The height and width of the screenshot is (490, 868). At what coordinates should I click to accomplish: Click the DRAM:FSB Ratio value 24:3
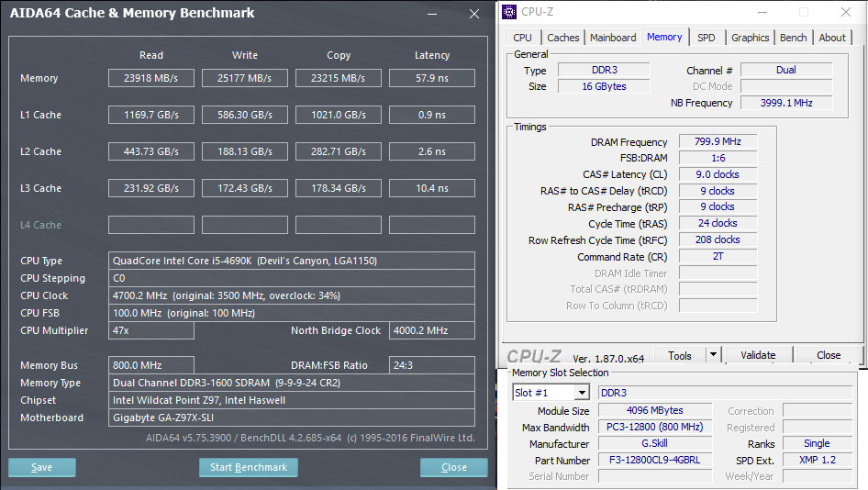click(432, 365)
